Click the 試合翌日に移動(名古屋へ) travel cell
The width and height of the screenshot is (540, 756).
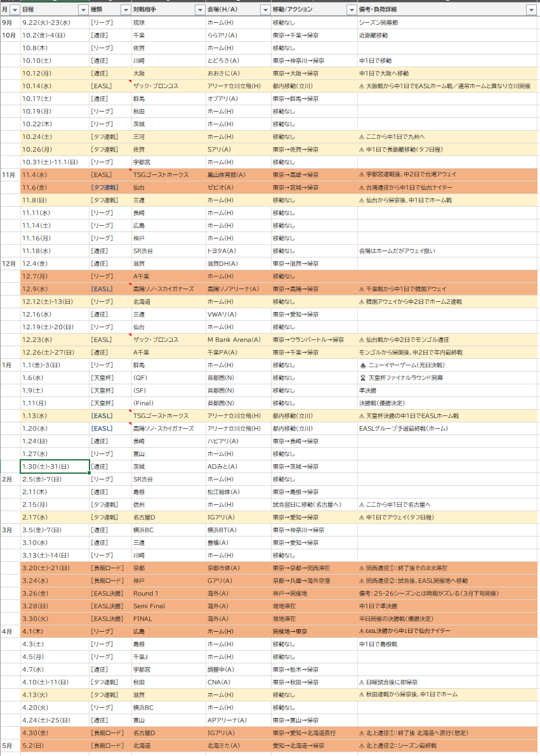[x=314, y=505]
